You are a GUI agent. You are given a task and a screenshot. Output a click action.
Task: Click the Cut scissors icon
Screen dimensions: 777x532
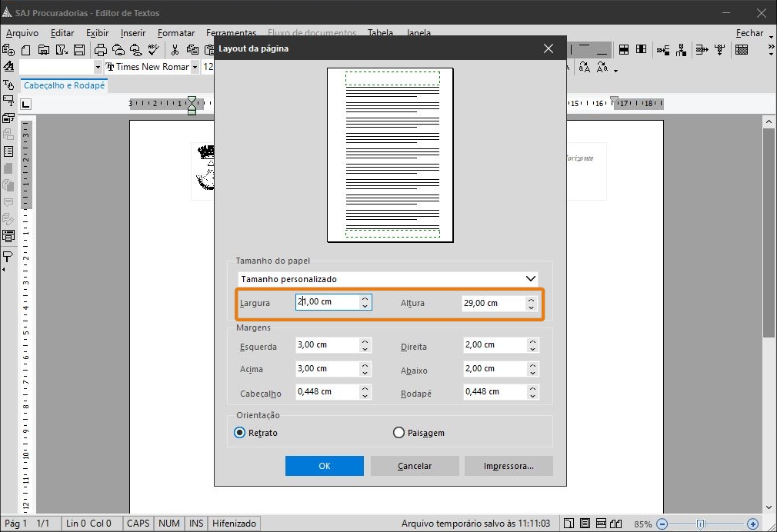[175, 50]
